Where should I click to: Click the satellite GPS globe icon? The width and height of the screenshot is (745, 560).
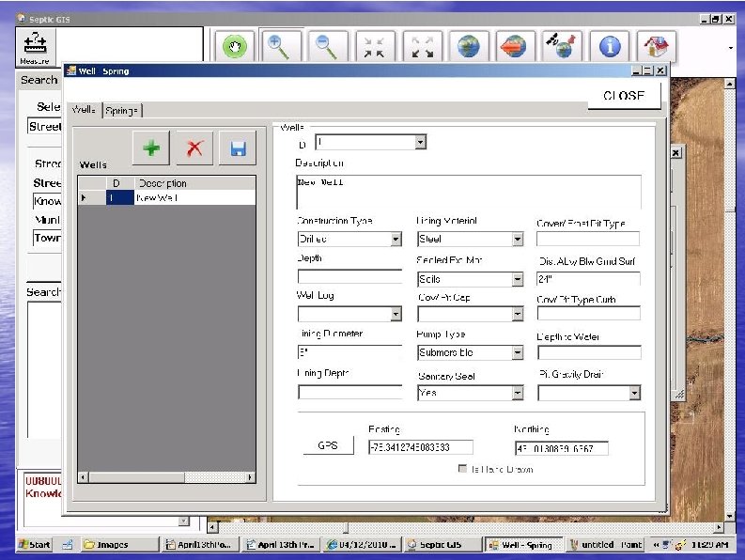(562, 47)
